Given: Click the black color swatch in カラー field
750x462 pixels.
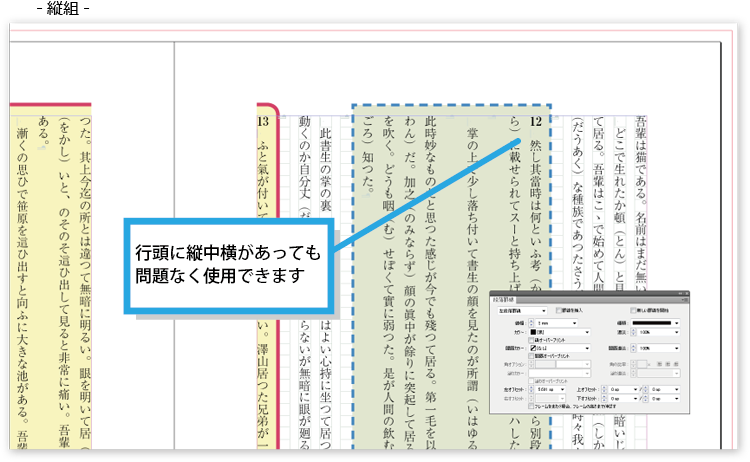Looking at the screenshot, I should (533, 332).
